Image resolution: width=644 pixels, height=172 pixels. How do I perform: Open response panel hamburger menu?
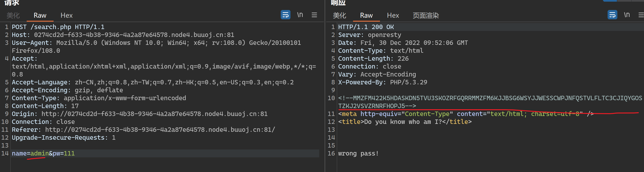point(641,15)
